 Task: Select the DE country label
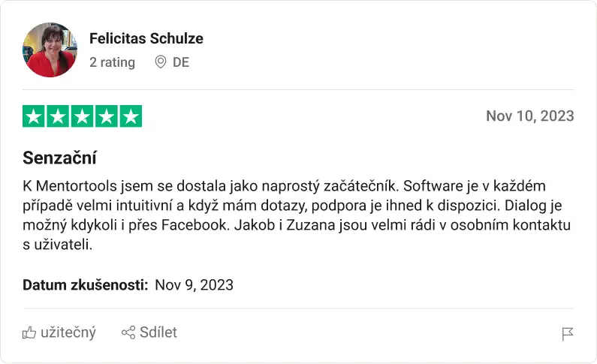coord(181,62)
